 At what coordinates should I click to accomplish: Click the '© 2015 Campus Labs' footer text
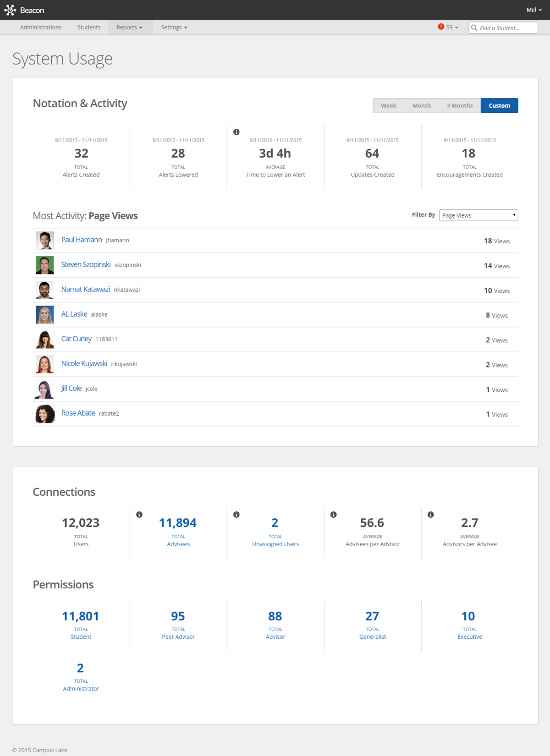[x=40, y=750]
